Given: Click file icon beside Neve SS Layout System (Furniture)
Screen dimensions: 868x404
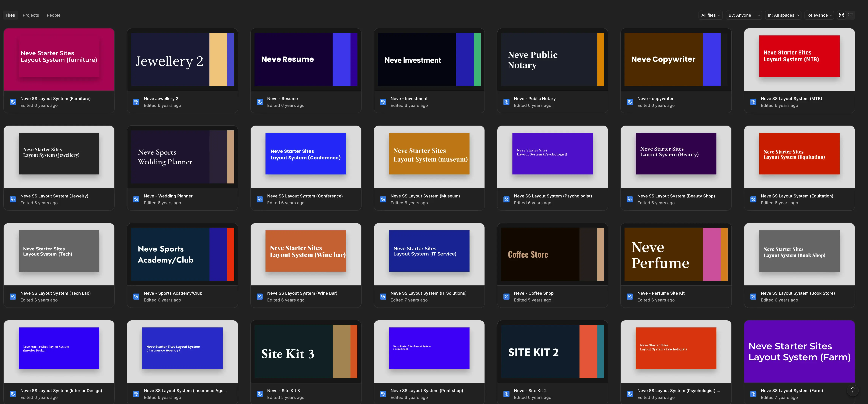Looking at the screenshot, I should [13, 102].
